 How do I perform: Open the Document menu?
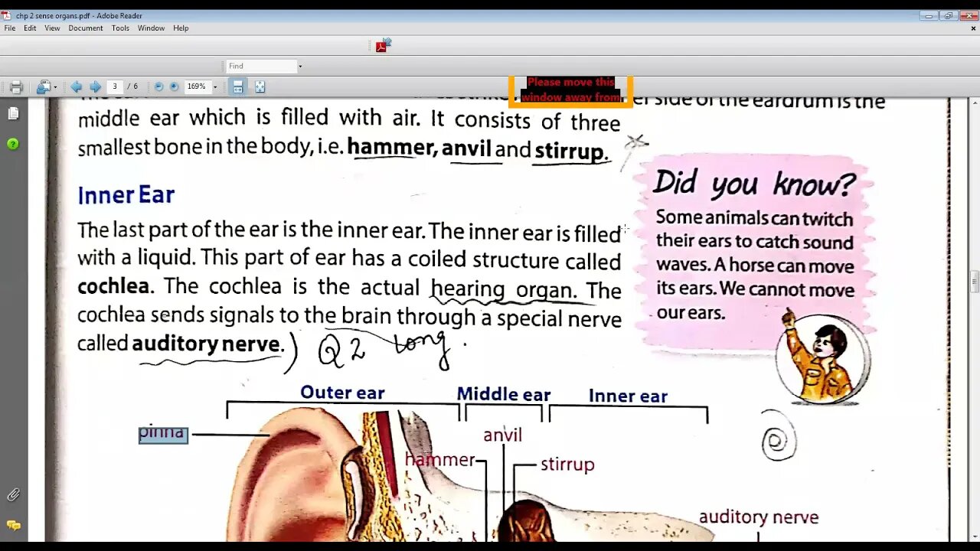(x=86, y=28)
